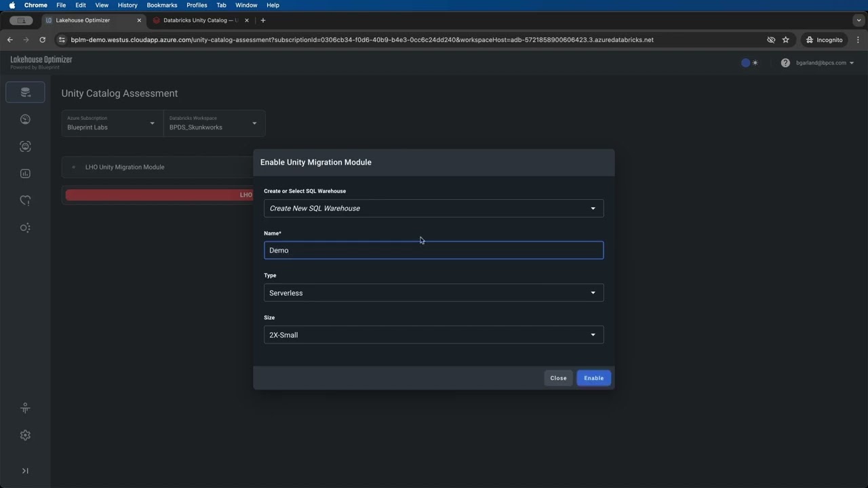868x488 pixels.
Task: Open the Chrome menu in menu bar
Action: [x=36, y=5]
